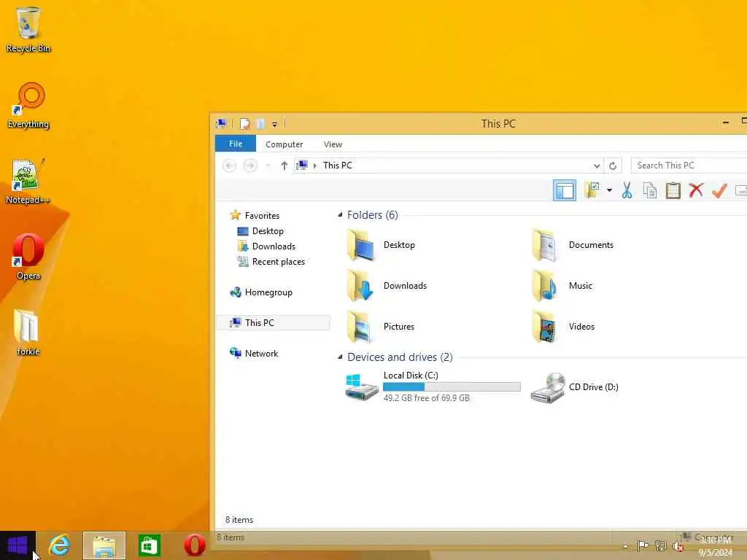Image resolution: width=747 pixels, height=560 pixels.
Task: Click File Explorer taskbar button
Action: pos(104,545)
